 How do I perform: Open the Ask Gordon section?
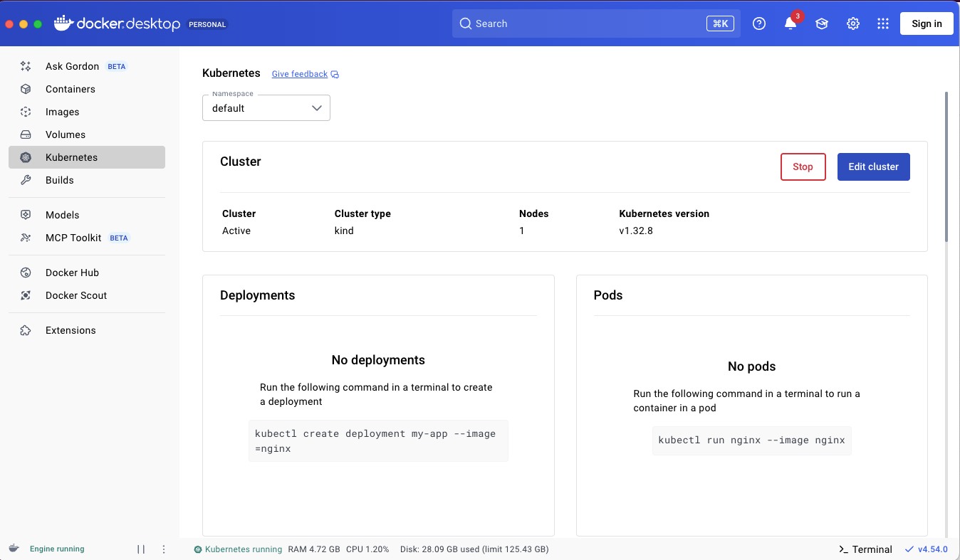coord(87,66)
